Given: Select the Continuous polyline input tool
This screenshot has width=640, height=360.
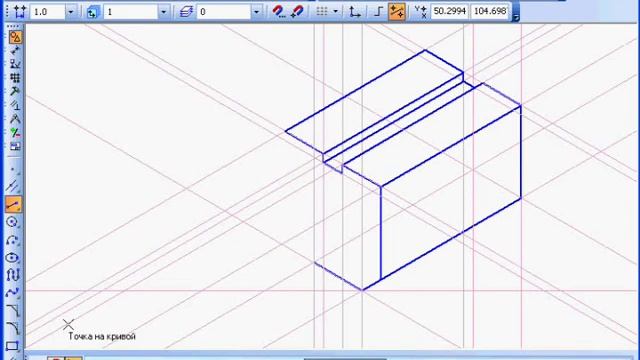Looking at the screenshot, I should click(13, 275).
